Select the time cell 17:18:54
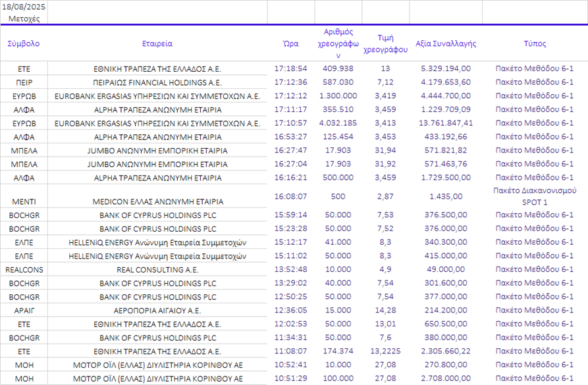The width and height of the screenshot is (588, 385). [290, 68]
